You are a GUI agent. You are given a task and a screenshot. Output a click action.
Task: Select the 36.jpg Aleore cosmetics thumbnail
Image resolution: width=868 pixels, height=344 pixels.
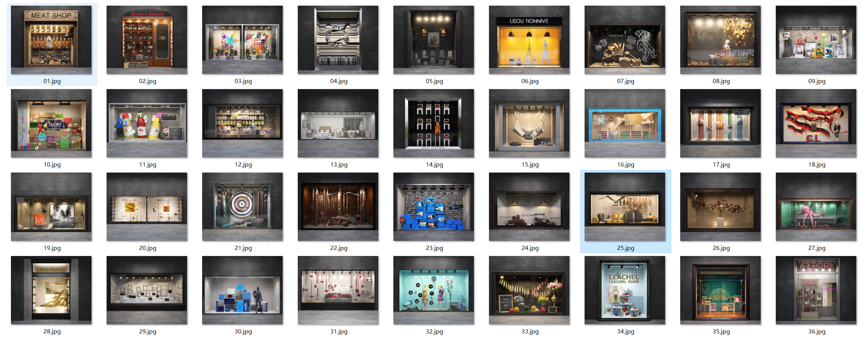[816, 290]
